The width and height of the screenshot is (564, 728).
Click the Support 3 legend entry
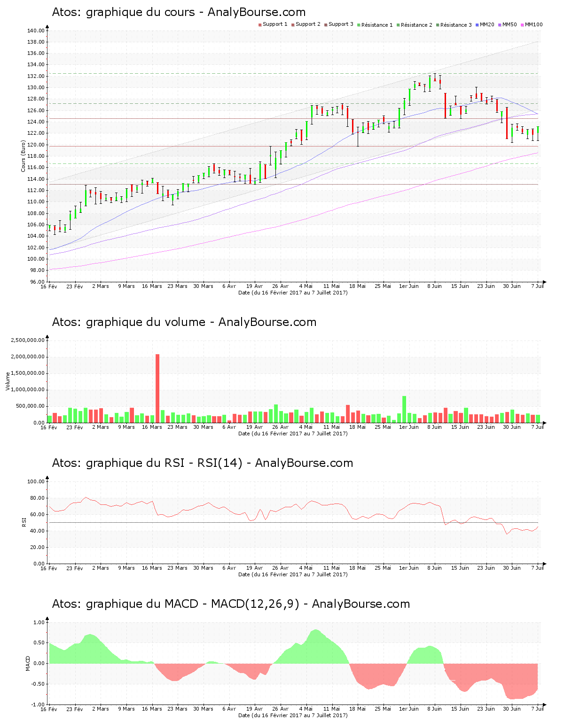click(339, 24)
